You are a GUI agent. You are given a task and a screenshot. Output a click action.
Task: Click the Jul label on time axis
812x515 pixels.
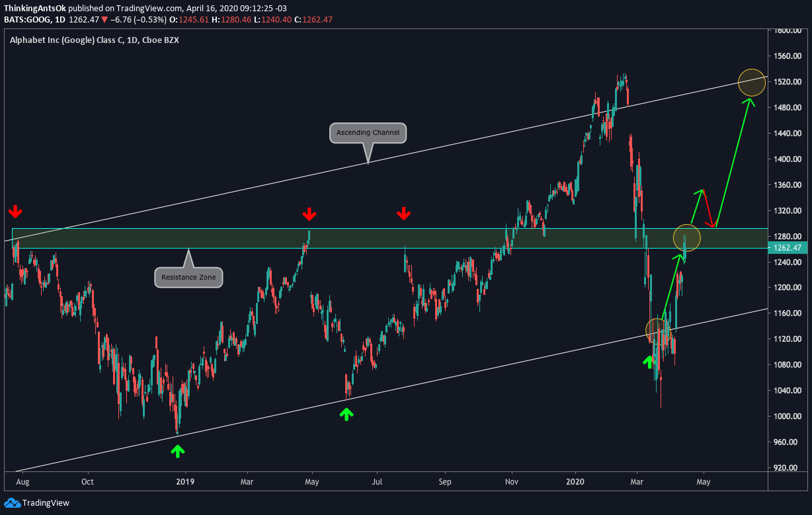377,482
